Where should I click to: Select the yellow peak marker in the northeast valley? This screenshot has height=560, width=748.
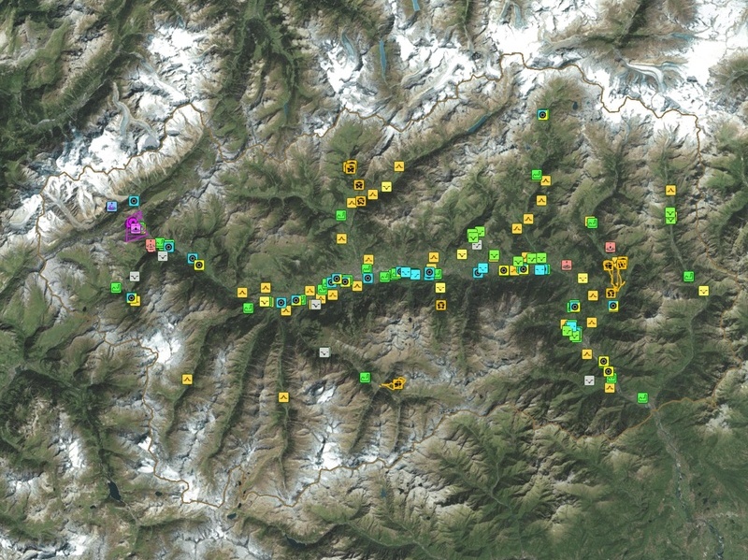[670, 191]
